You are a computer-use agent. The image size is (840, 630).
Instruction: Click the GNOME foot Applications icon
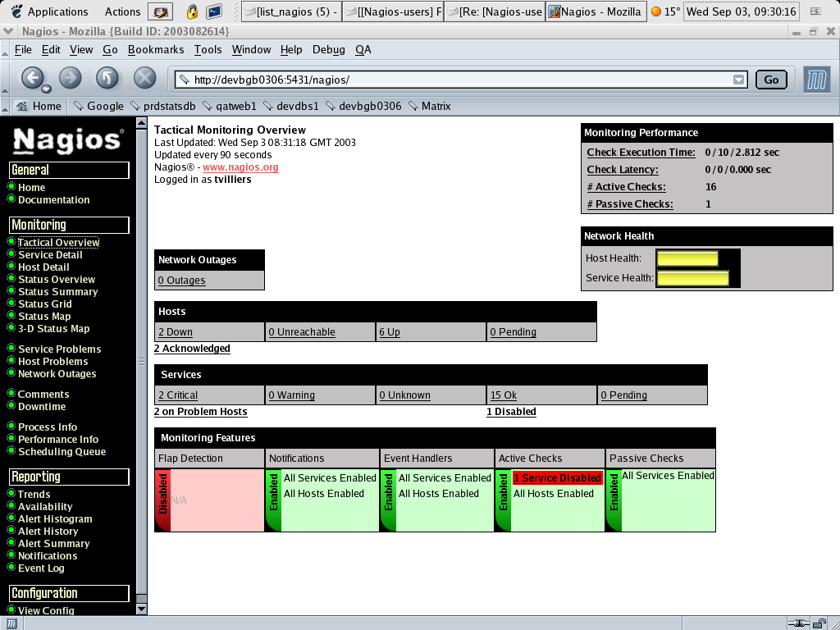click(16, 11)
